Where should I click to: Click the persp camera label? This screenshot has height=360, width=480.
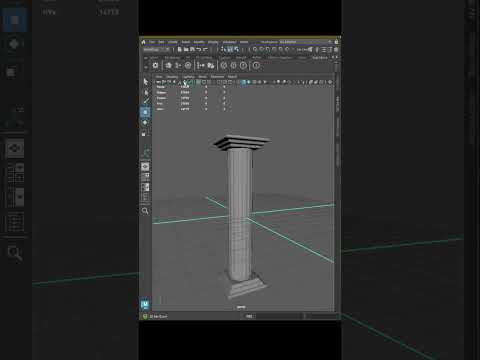tap(241, 307)
